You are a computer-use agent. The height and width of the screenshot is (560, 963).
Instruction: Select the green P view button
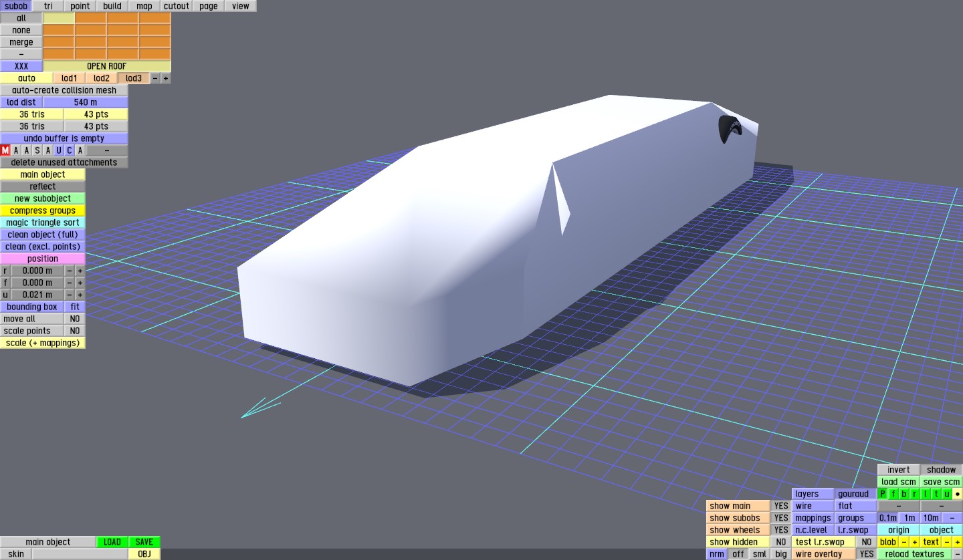pyautogui.click(x=883, y=494)
